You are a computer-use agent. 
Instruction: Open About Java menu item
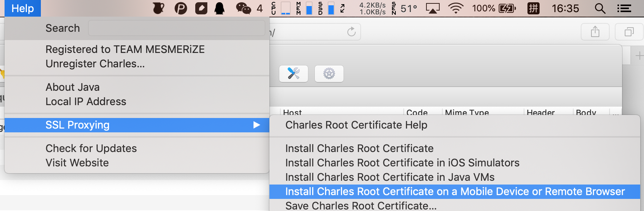pyautogui.click(x=73, y=87)
